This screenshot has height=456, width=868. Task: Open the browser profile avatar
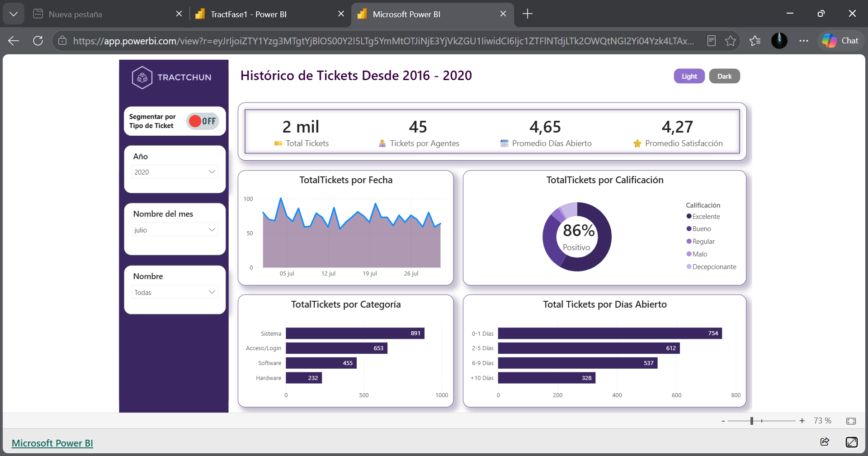tap(779, 41)
